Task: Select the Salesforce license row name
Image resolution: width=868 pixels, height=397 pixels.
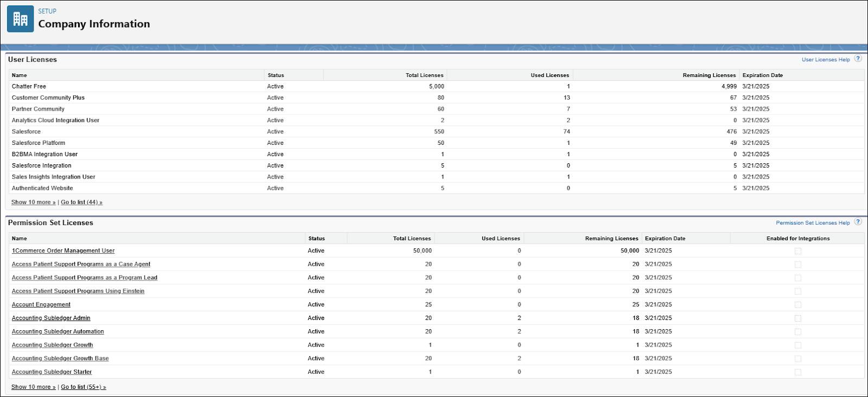Action: (x=26, y=132)
